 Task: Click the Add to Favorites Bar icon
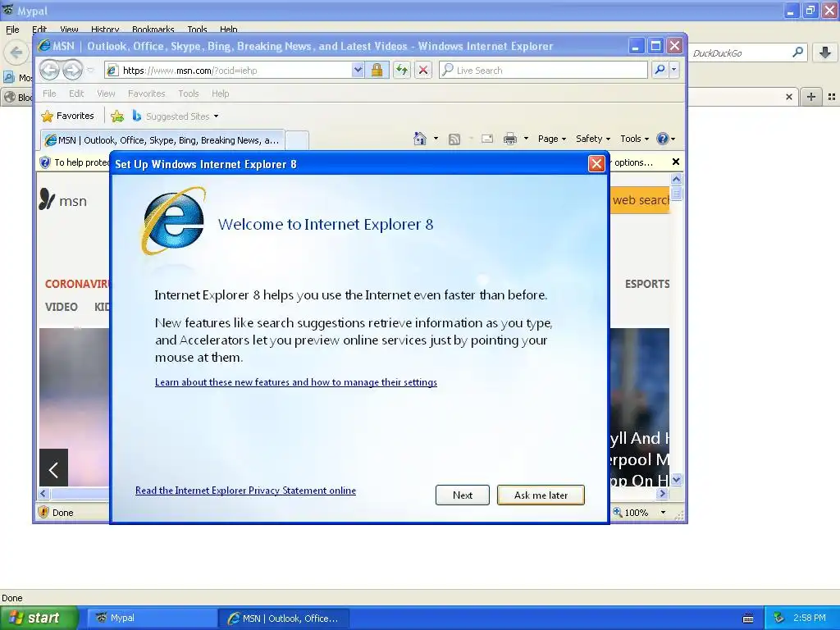click(116, 116)
